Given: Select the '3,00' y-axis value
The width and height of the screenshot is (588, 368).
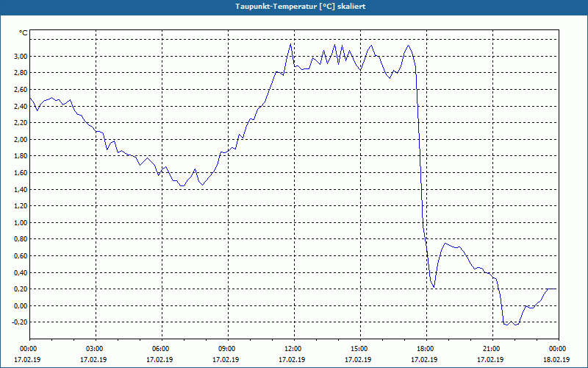Looking at the screenshot, I should 21,57.
